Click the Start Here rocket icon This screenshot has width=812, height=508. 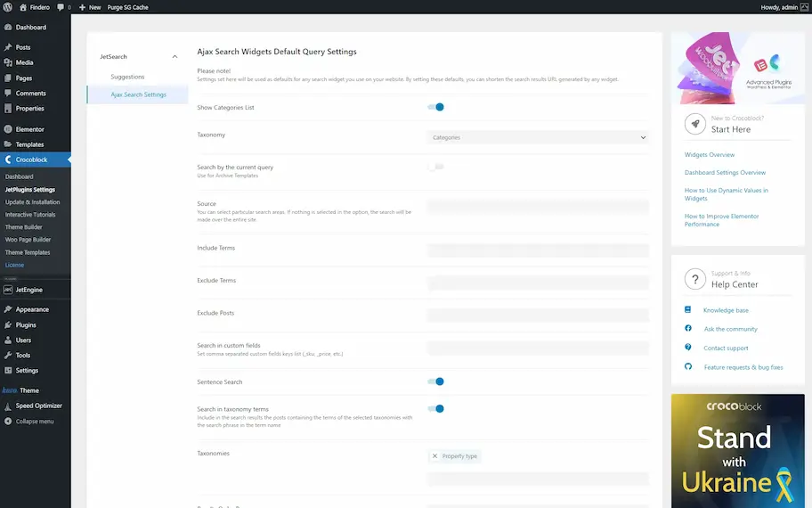695,124
